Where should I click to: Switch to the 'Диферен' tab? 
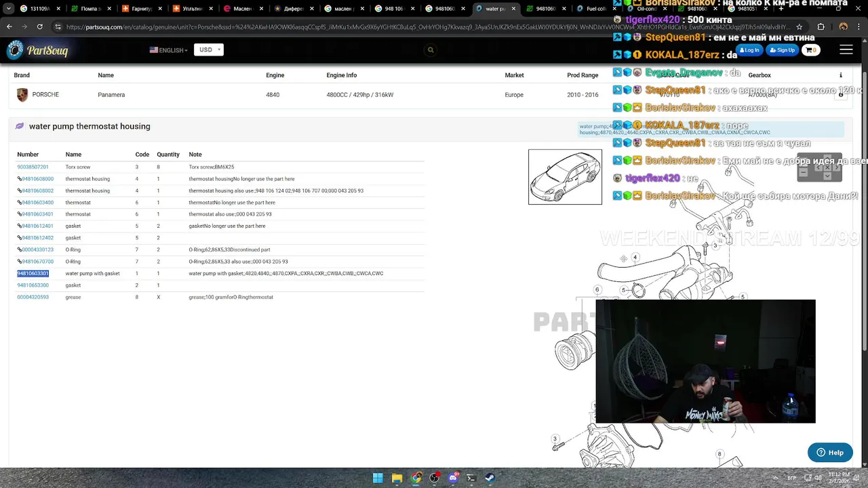pyautogui.click(x=293, y=9)
